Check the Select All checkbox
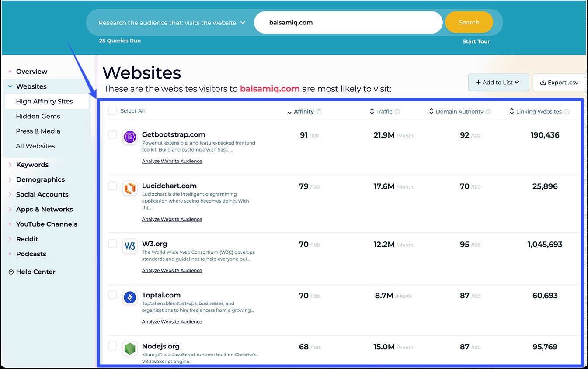This screenshot has height=369, width=588. point(111,110)
